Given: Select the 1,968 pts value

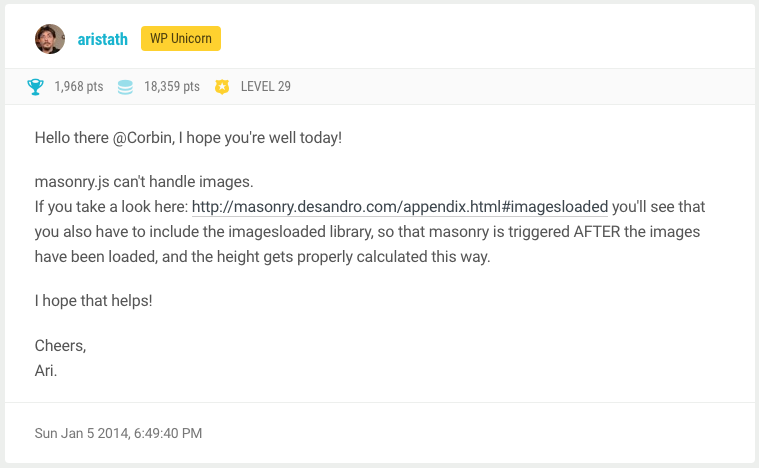Looking at the screenshot, I should [79, 87].
